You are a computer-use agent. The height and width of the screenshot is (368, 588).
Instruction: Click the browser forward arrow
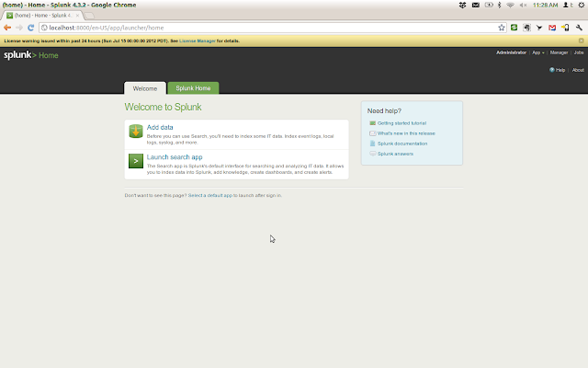point(19,28)
